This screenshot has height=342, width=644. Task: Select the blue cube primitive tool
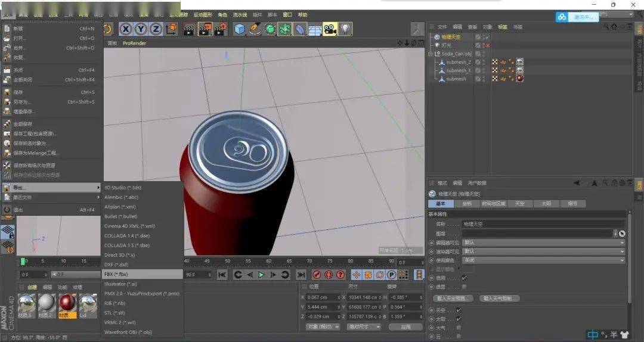[x=240, y=29]
